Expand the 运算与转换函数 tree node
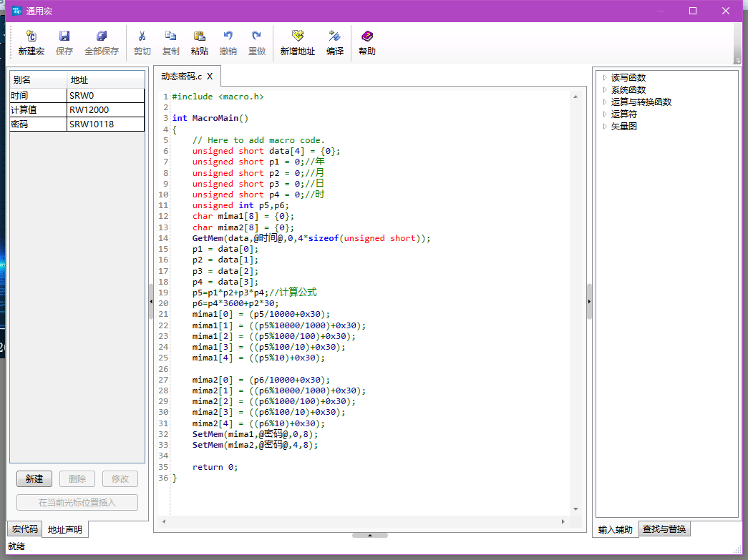748x560 pixels. click(x=605, y=102)
